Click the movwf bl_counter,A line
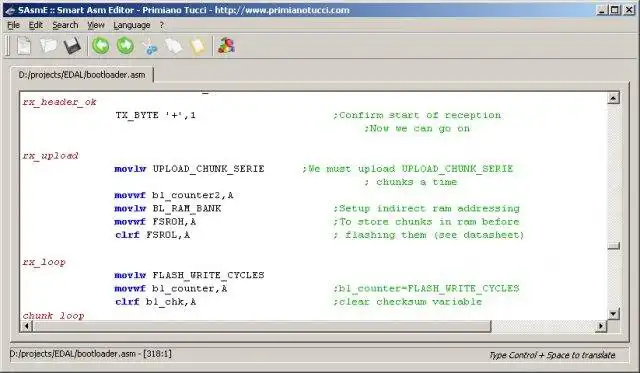 point(171,289)
